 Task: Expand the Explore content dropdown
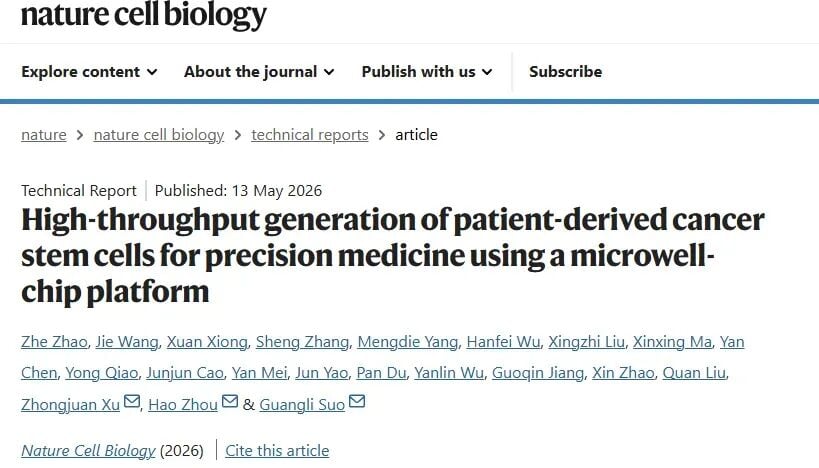pyautogui.click(x=89, y=72)
